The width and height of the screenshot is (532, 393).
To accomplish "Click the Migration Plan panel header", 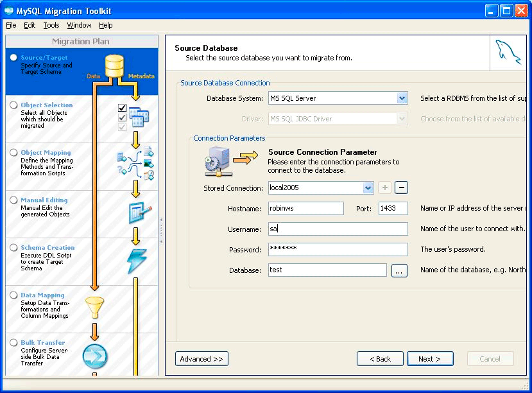I will tap(82, 41).
